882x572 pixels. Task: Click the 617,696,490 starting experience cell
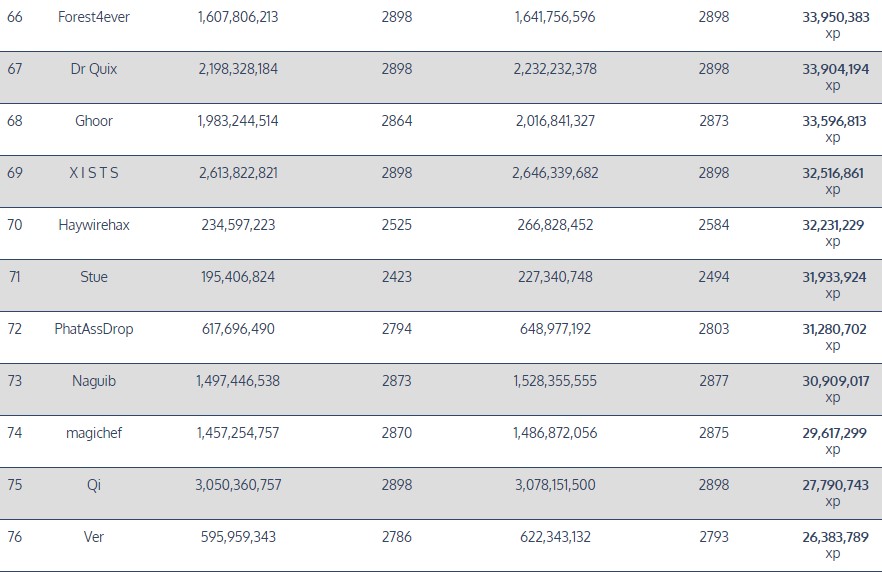(x=238, y=329)
